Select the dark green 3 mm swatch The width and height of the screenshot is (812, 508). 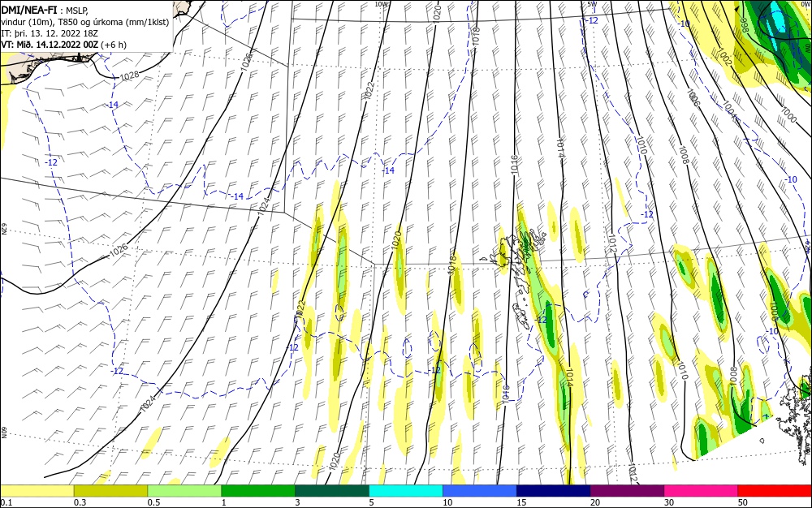tap(332, 491)
